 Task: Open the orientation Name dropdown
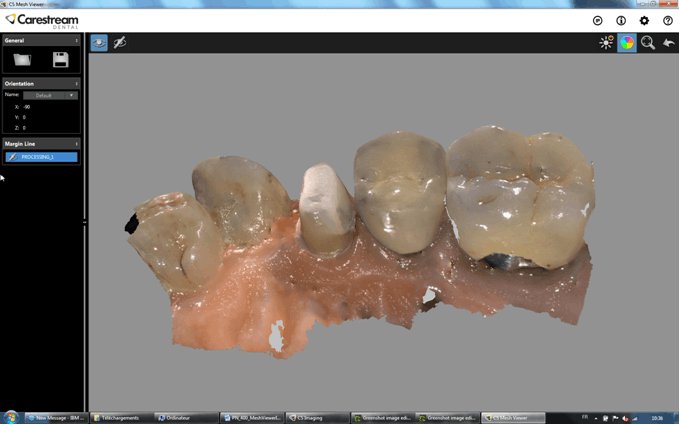pos(50,95)
